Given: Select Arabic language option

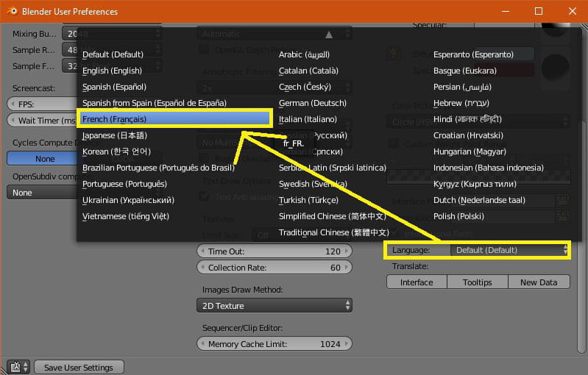Looking at the screenshot, I should (x=304, y=54).
